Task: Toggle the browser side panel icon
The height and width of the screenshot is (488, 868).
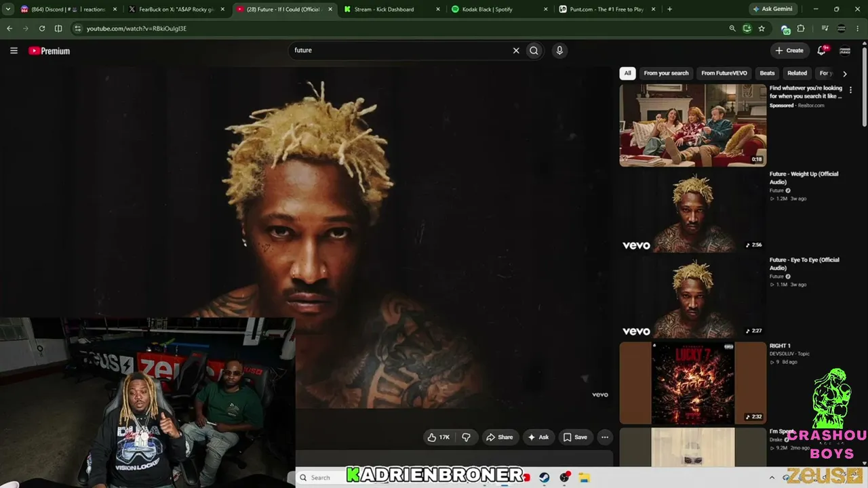Action: point(58,28)
